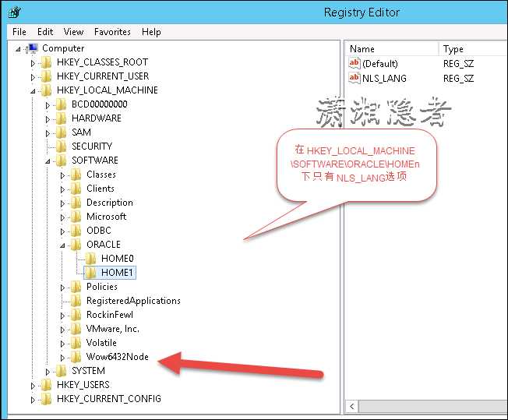
Task: Click REG_SZ type of (Default) row
Action: coord(458,63)
